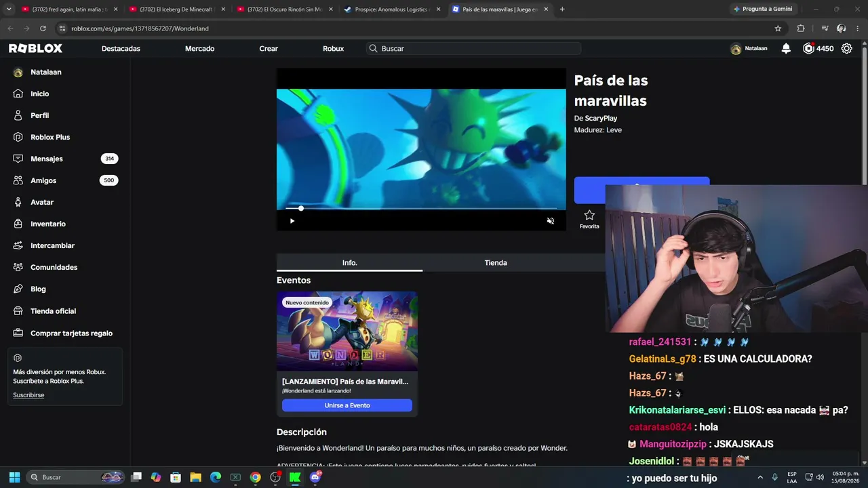Switch to the Tienda tab
The image size is (868, 488).
pyautogui.click(x=496, y=262)
